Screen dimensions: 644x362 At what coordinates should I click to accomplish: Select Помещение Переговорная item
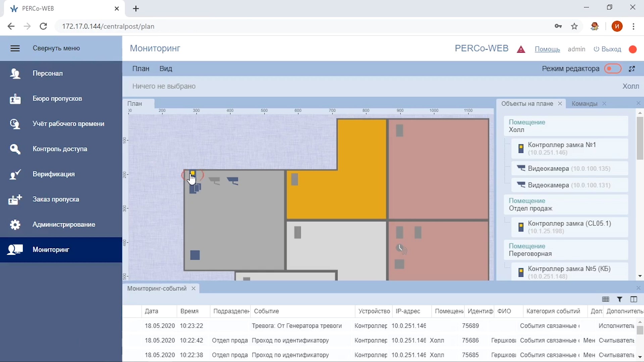(566, 250)
